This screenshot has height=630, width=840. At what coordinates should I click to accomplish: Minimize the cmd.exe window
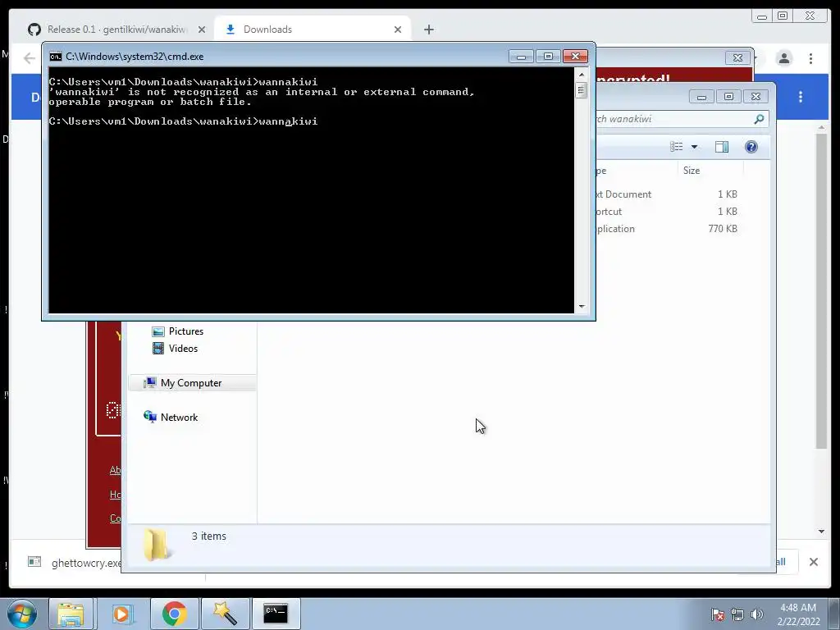tap(521, 57)
